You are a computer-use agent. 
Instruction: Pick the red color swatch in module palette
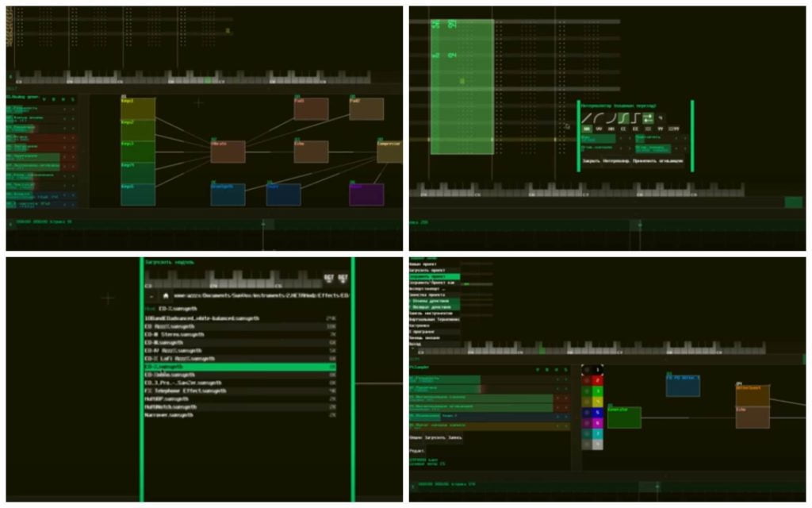coord(598,380)
